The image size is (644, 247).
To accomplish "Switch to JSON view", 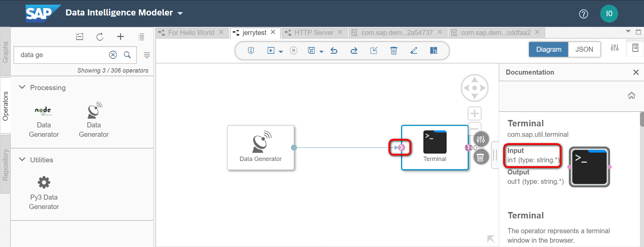I will pos(584,49).
